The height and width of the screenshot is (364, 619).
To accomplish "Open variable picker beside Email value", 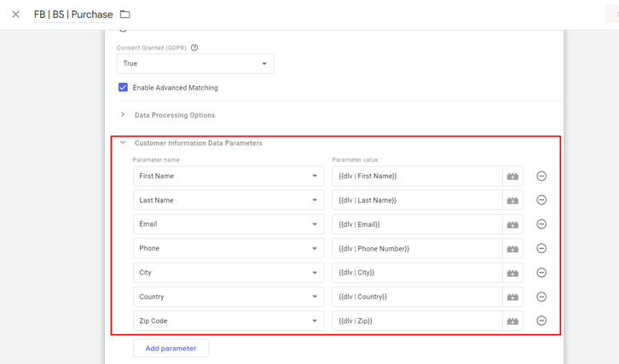I will point(512,224).
